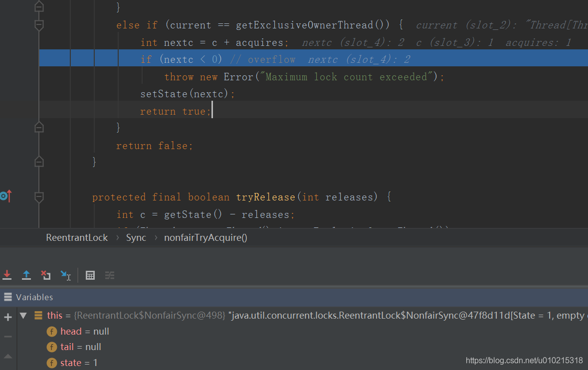The width and height of the screenshot is (588, 370).
Task: Click the Variables panel list icon
Action: pyautogui.click(x=8, y=297)
